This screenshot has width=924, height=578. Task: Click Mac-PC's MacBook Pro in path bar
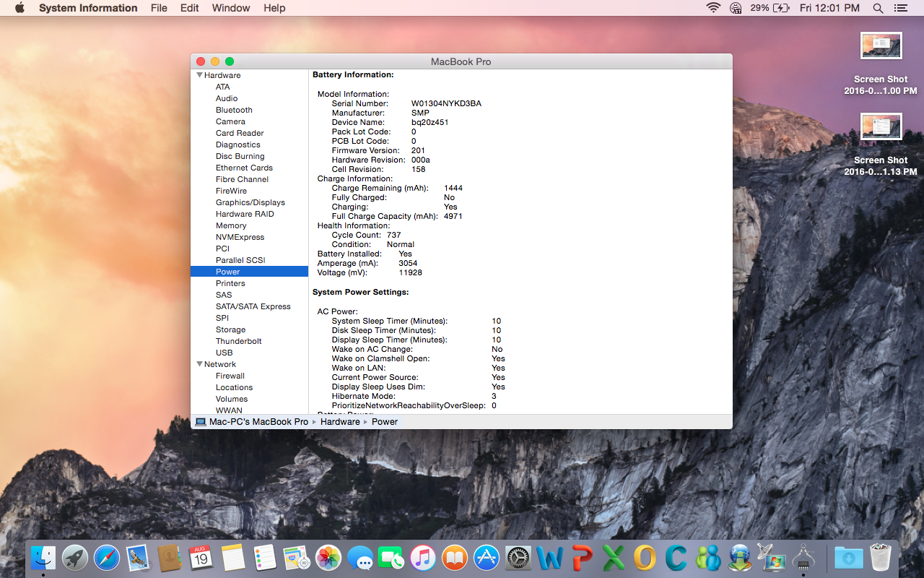click(252, 422)
